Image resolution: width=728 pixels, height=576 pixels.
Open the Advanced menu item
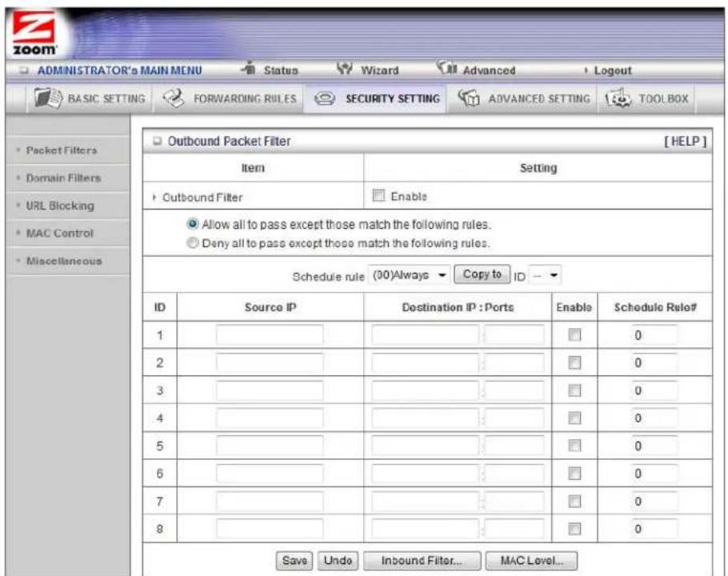489,70
